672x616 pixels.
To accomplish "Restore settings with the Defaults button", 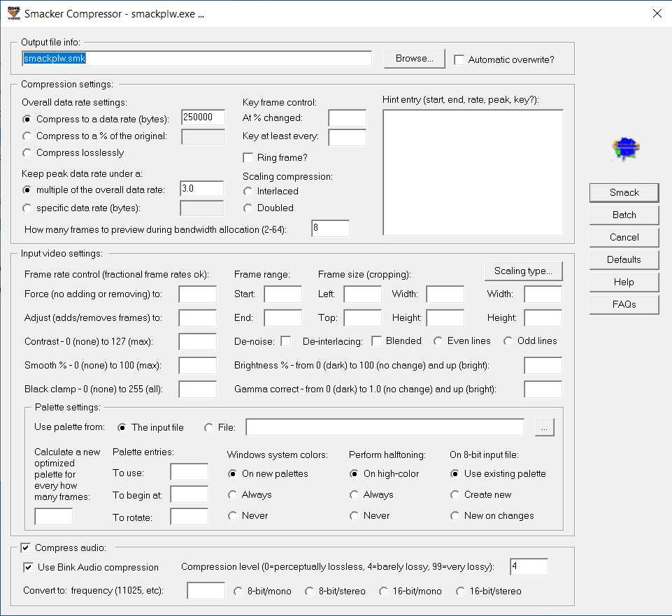I will tap(624, 259).
